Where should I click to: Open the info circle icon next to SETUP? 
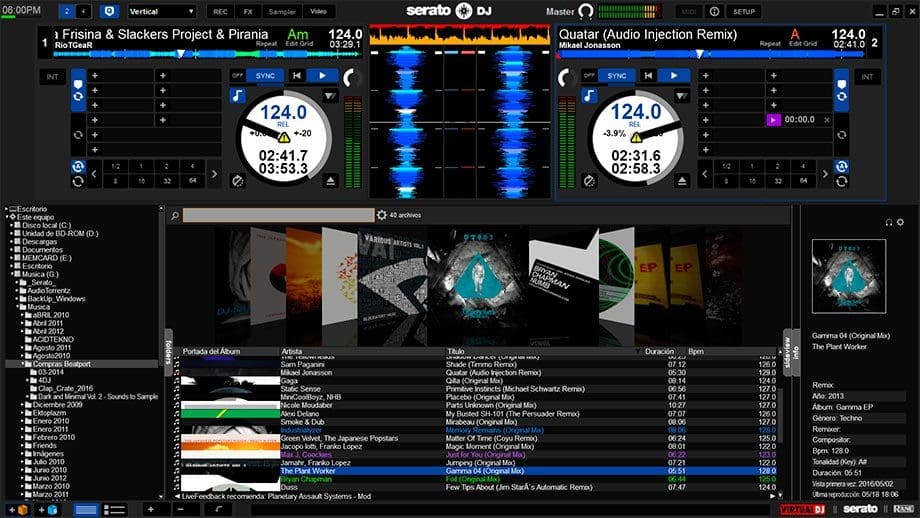tap(714, 11)
